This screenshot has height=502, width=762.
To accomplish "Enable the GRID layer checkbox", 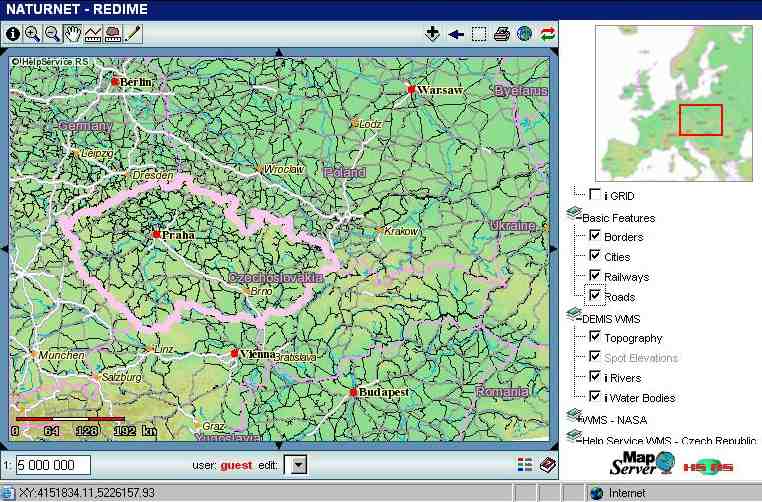I will pyautogui.click(x=595, y=195).
